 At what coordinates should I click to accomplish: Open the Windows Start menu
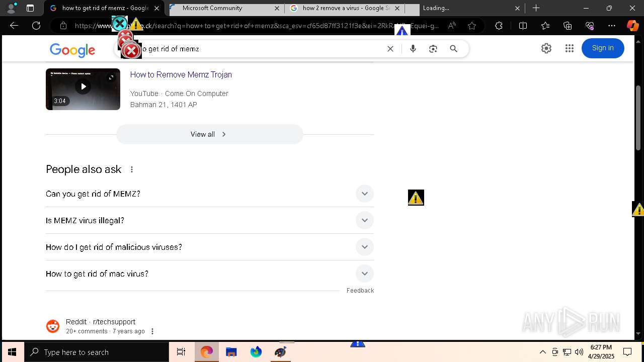click(12, 352)
